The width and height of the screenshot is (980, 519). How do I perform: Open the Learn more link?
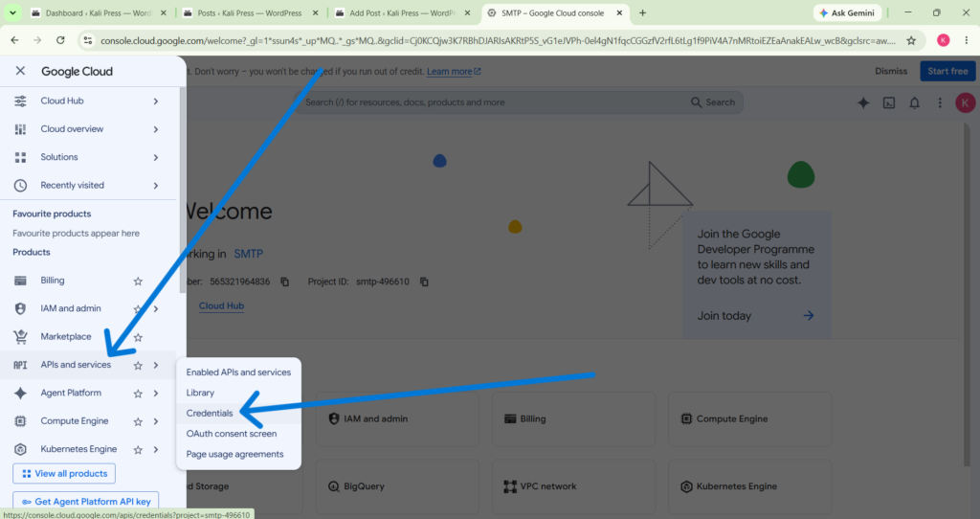[454, 72]
